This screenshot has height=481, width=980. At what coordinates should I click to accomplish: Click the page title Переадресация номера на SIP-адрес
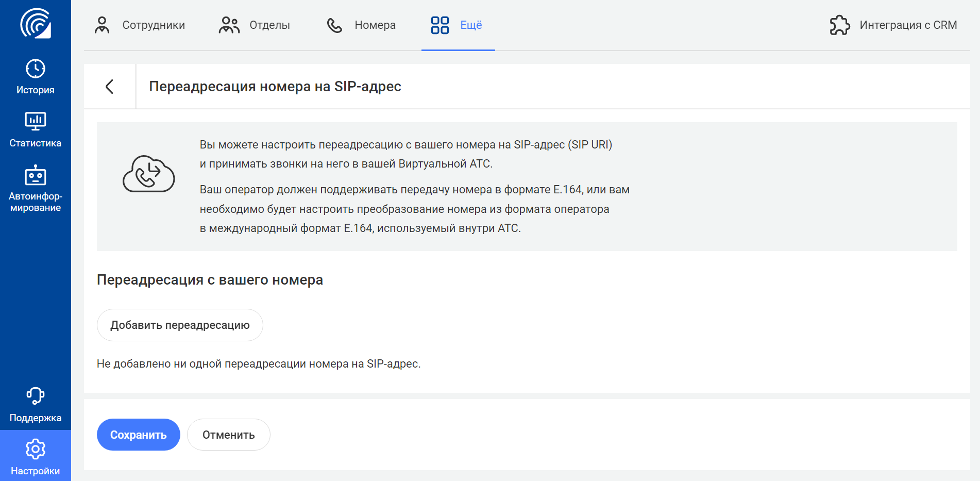275,87
